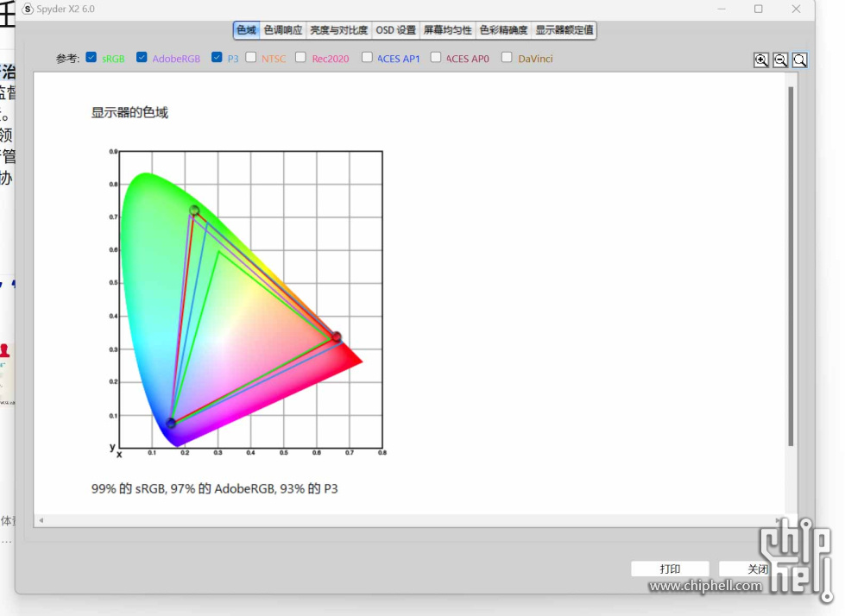Click the zoom in magnifier icon
Screen dimensions: 845x616
[x=761, y=60]
